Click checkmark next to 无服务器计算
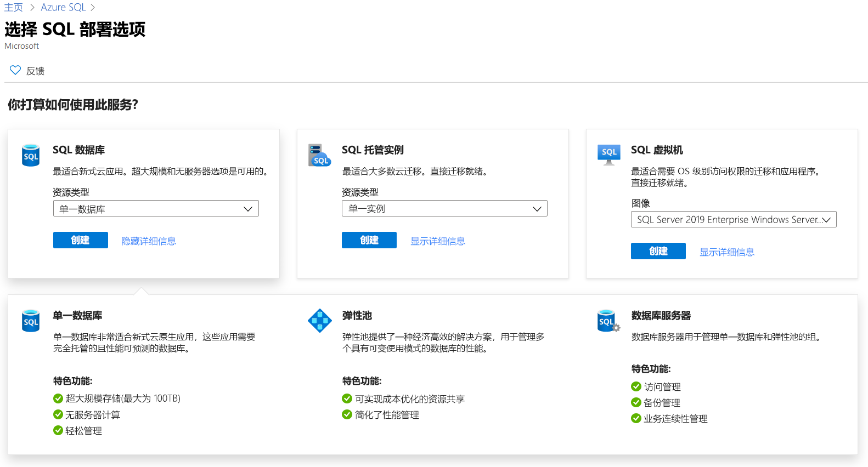The width and height of the screenshot is (868, 467). point(58,414)
